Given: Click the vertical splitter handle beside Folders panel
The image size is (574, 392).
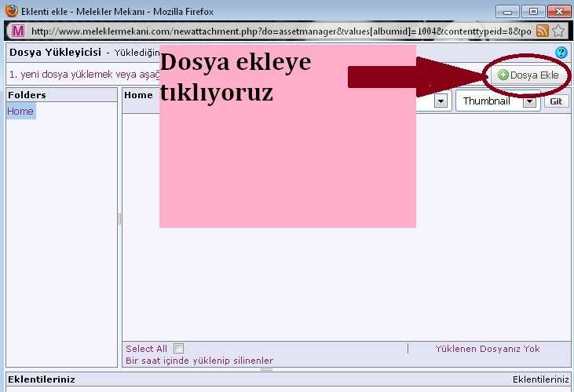Looking at the screenshot, I should 119,218.
